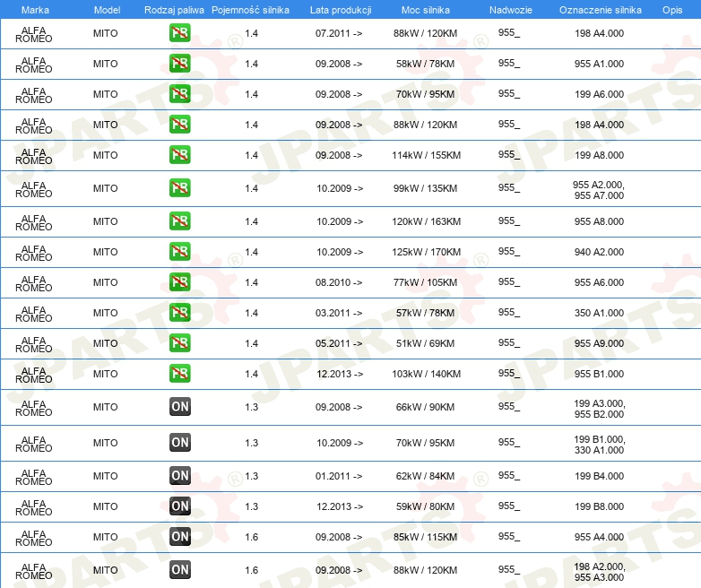Click the Marka column header

point(35,10)
